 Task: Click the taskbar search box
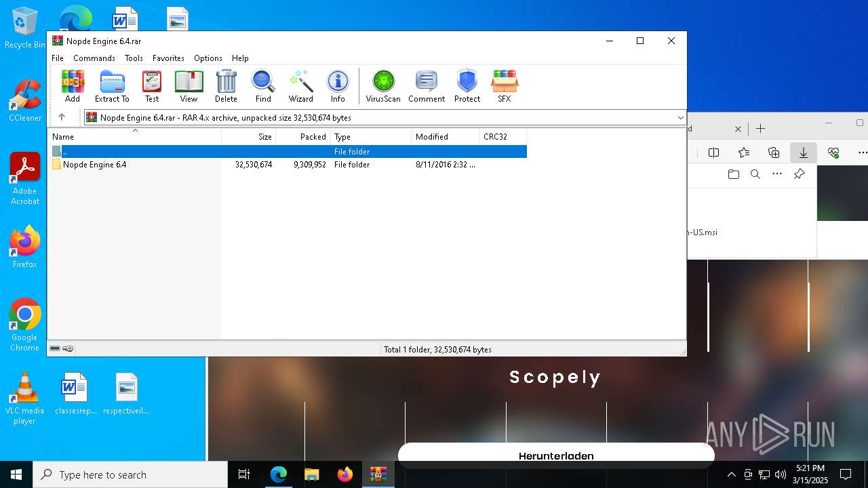pyautogui.click(x=130, y=474)
